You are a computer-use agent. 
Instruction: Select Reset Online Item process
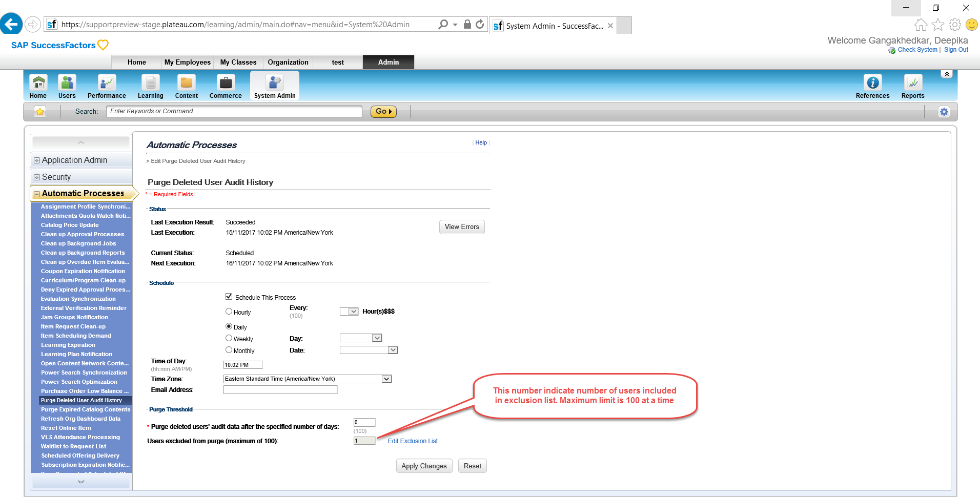(66, 428)
